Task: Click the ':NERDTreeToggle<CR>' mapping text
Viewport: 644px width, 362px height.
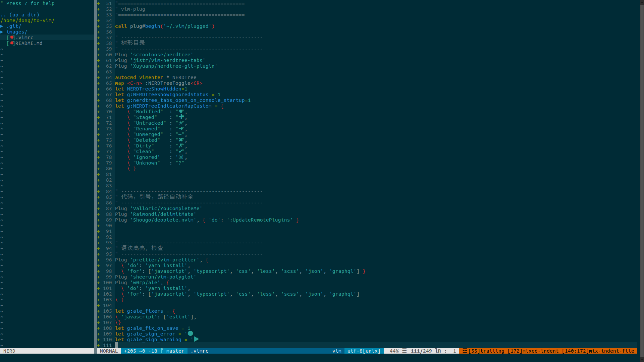Action: 174,83
